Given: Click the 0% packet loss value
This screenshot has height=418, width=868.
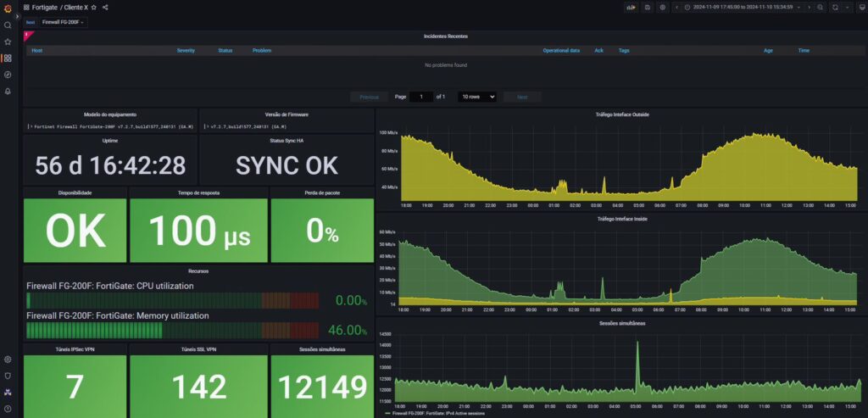Looking at the screenshot, I should point(322,231).
